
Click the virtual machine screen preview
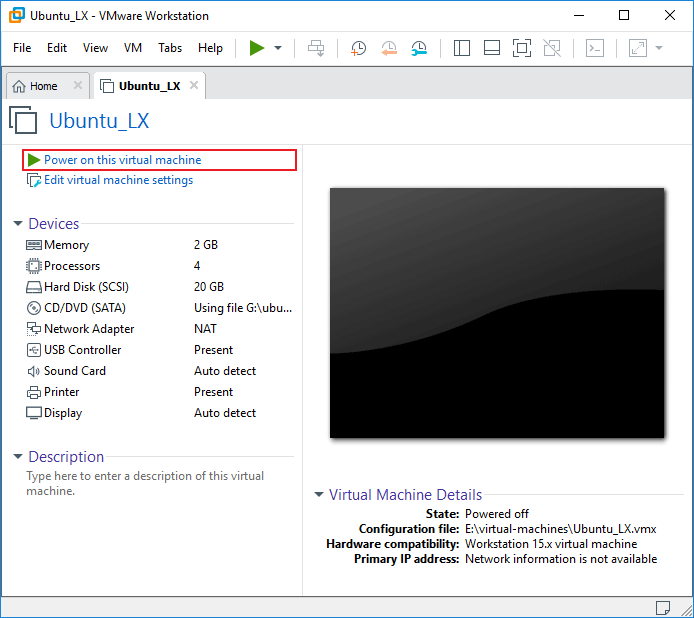pos(497,313)
